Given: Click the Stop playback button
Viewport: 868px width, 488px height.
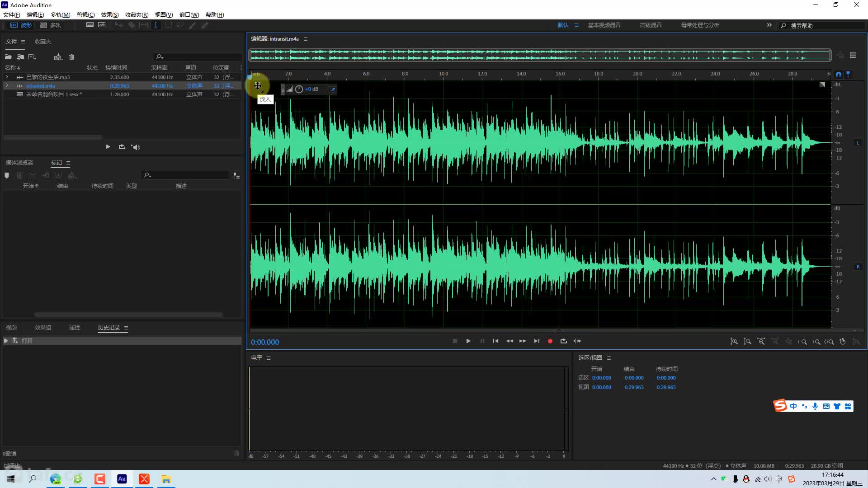Looking at the screenshot, I should 455,341.
